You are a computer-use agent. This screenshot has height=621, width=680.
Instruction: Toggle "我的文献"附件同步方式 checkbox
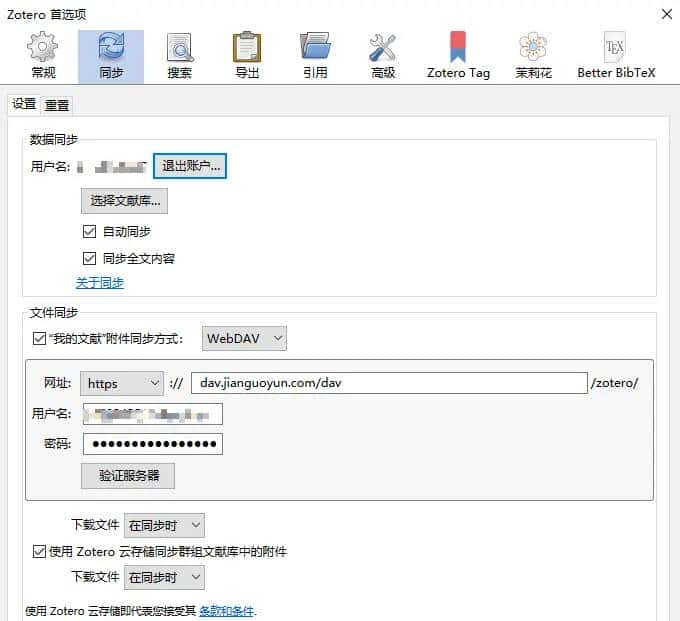pos(39,338)
